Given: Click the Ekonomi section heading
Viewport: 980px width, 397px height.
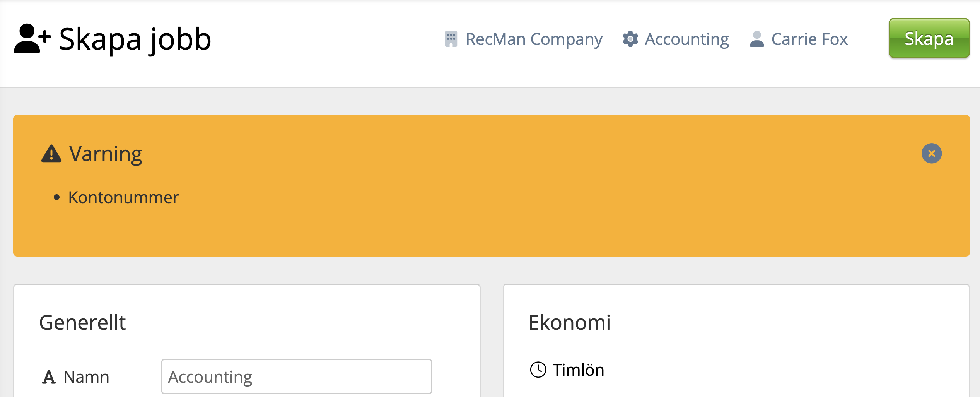Looking at the screenshot, I should pyautogui.click(x=569, y=322).
